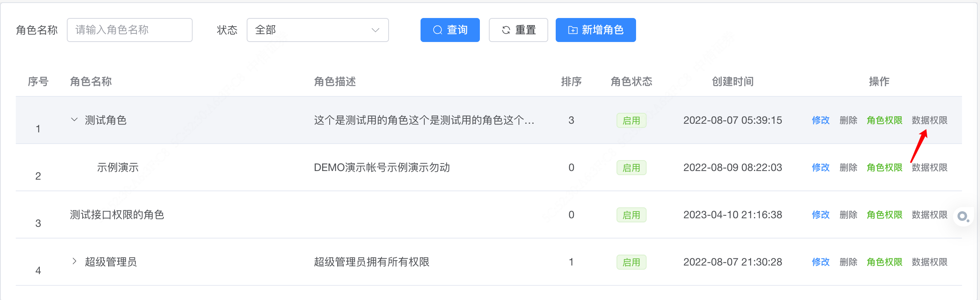Collapse the 测试角色 row chevron

(x=74, y=120)
